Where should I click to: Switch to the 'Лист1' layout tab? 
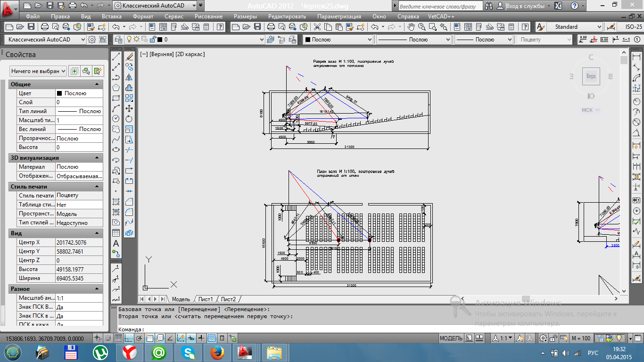coord(205,299)
